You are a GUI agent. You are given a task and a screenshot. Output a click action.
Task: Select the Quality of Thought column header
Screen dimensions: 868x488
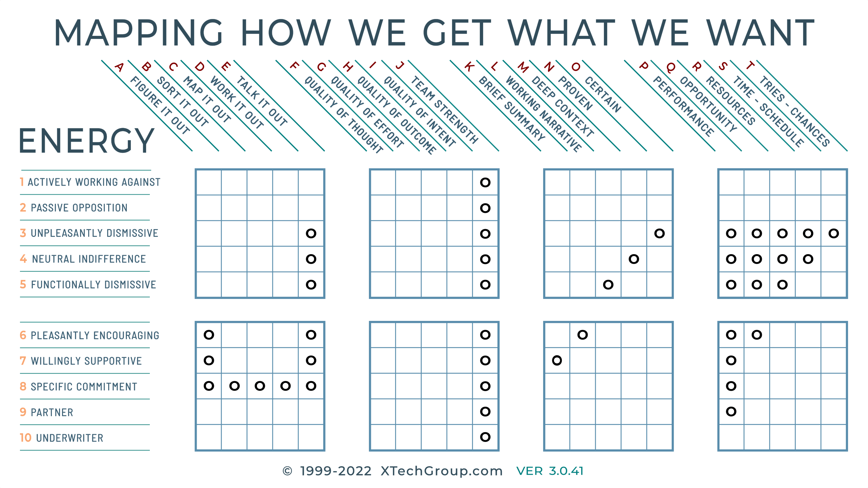tap(343, 114)
